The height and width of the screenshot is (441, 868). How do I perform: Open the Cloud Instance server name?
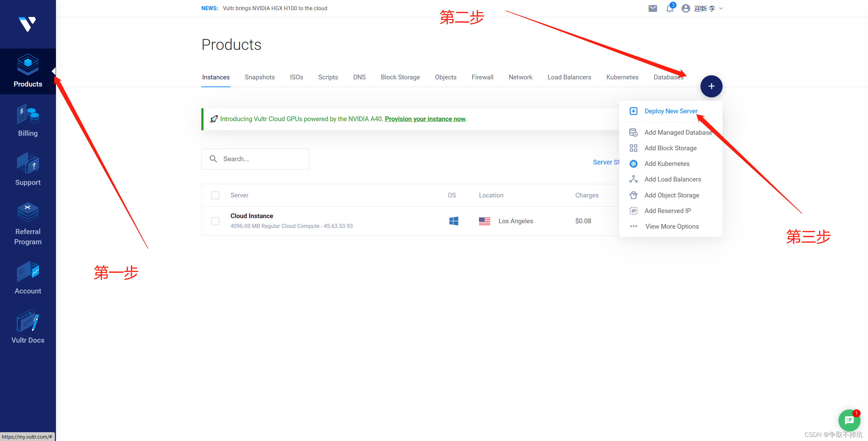252,216
